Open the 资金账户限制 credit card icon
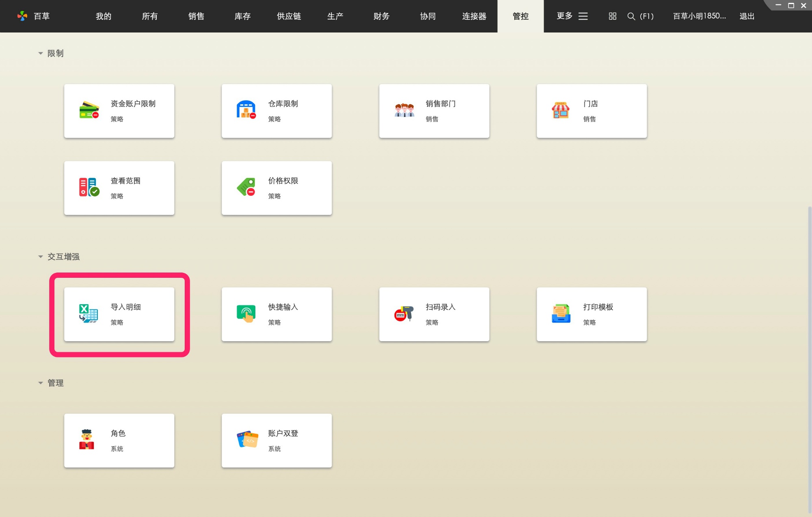 (89, 110)
